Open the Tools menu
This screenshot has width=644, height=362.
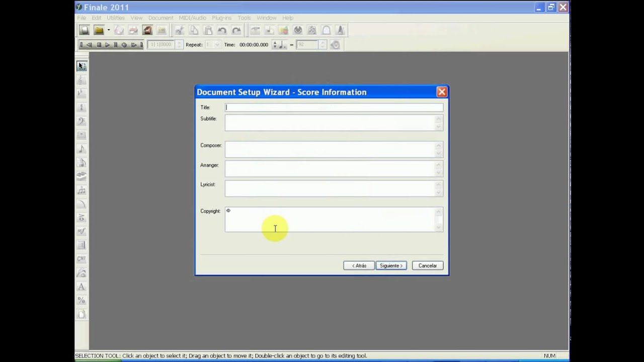click(x=244, y=18)
